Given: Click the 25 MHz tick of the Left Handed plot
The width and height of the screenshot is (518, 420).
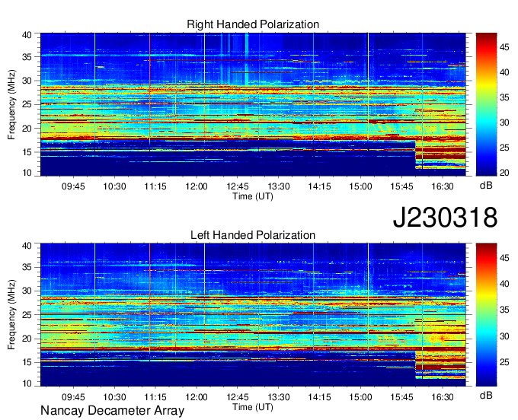Looking at the screenshot, I should (27, 315).
